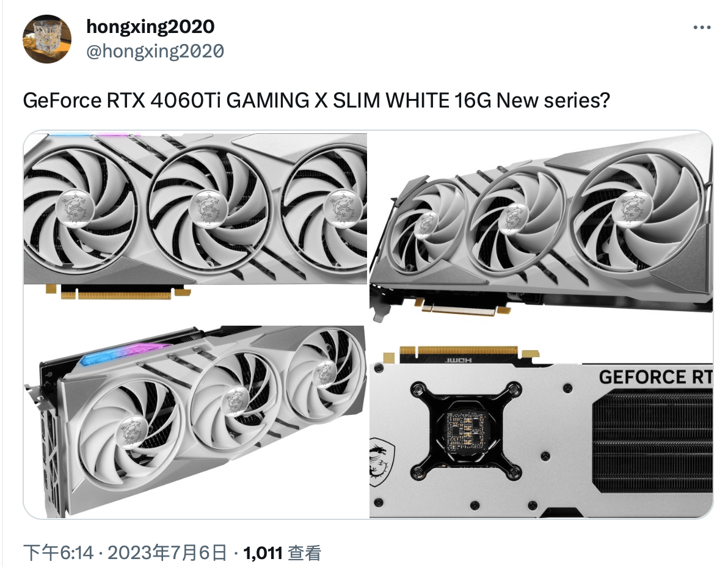Viewport: 728px width, 567px height.
Task: Open the tweet's three-dot more options menu
Action: (702, 27)
